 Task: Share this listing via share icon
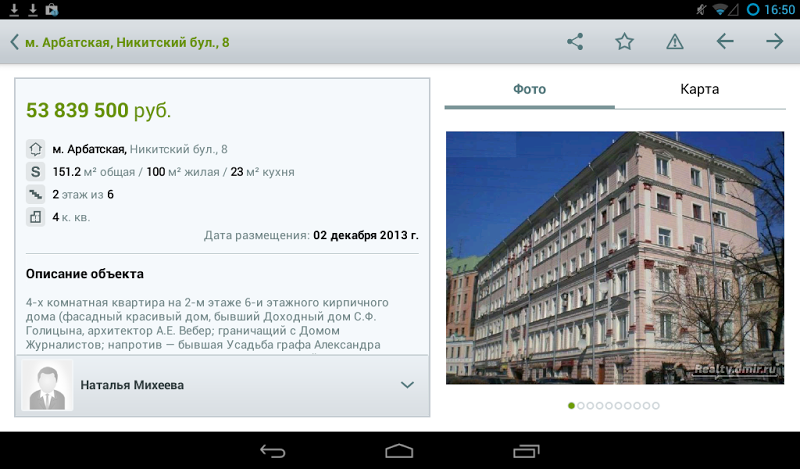pos(575,42)
